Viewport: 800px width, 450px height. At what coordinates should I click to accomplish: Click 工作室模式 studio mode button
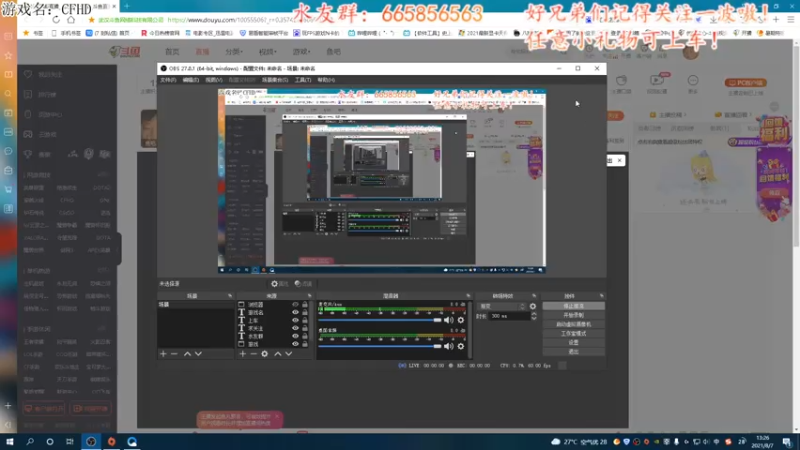(x=573, y=334)
